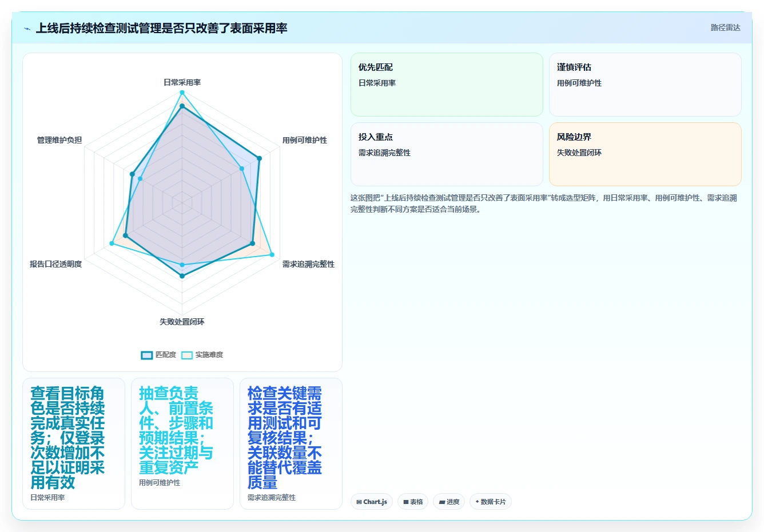Viewport: 764px width, 532px height.
Task: Toggle the 匹配度 legend swatch
Action: click(x=147, y=355)
